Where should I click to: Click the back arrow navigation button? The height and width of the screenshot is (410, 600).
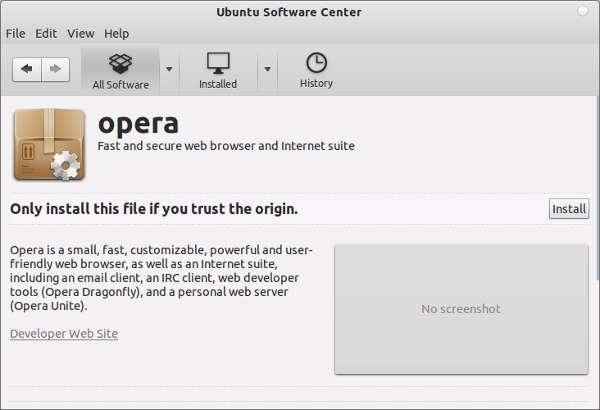(x=27, y=69)
